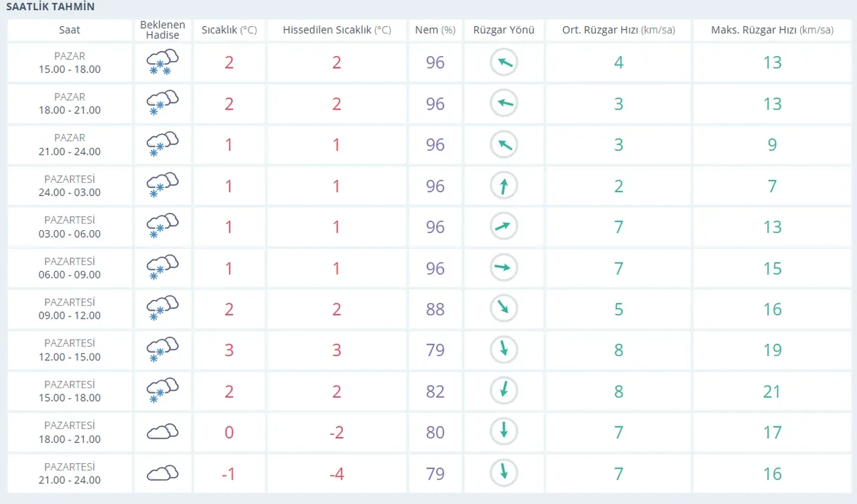Click the snow icon for Pazar 21.00 - 24.00
Viewport: 857px width, 504px height.
click(162, 145)
